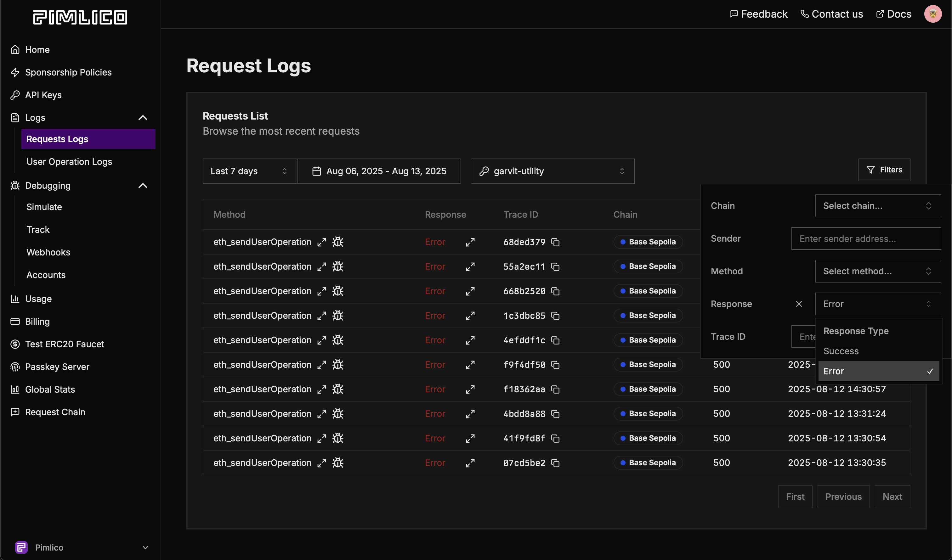Copy trace ID 68ded379
The image size is (952, 560).
coord(555,242)
